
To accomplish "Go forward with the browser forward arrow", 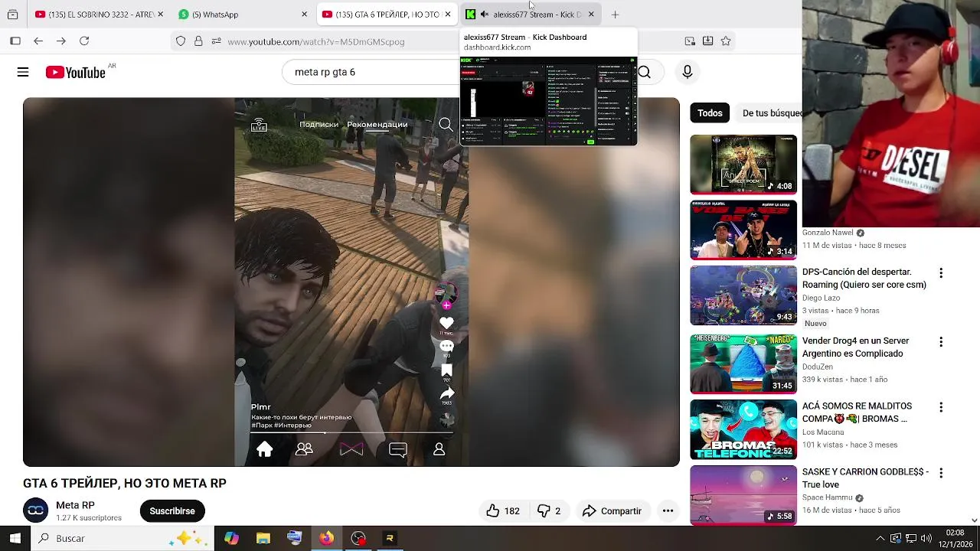I will (61, 41).
